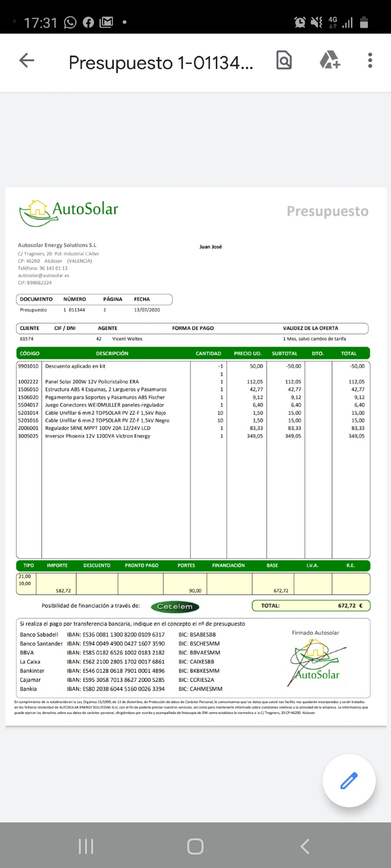Tap the Facebook notification icon
This screenshot has height=868, width=391.
point(88,22)
